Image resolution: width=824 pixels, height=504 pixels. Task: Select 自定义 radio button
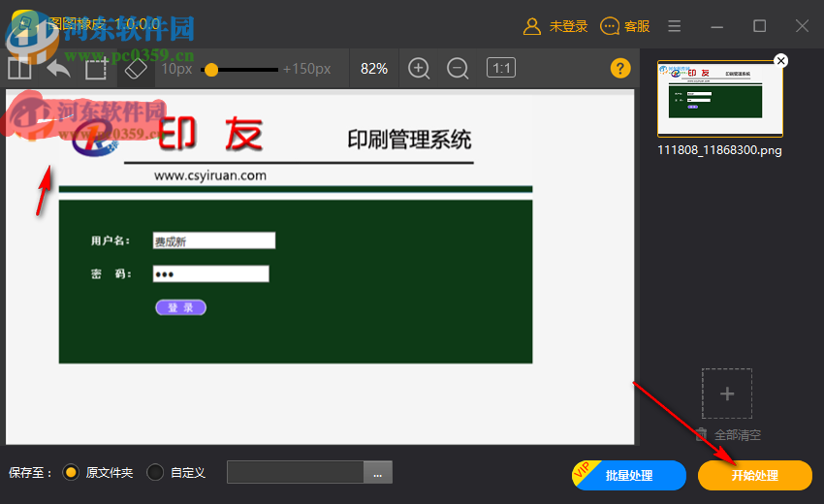click(155, 472)
